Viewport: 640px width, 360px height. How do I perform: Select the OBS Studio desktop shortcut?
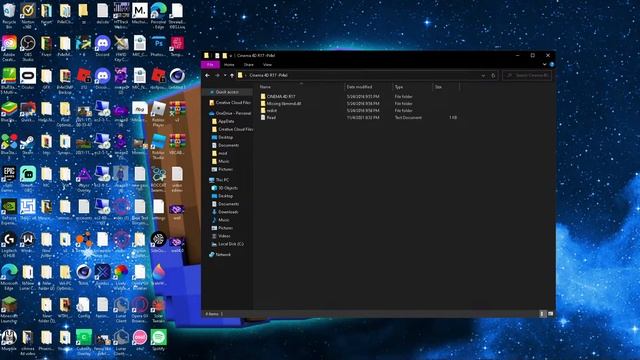click(x=28, y=49)
